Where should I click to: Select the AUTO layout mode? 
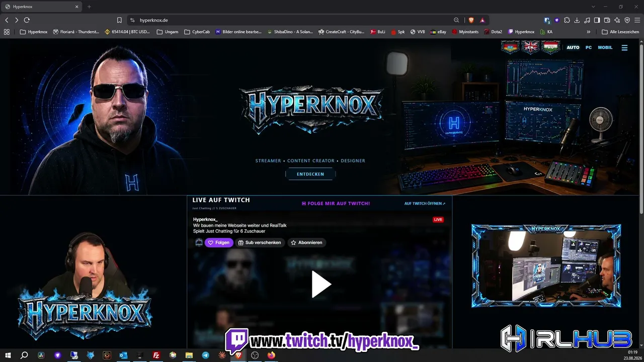[x=573, y=48]
